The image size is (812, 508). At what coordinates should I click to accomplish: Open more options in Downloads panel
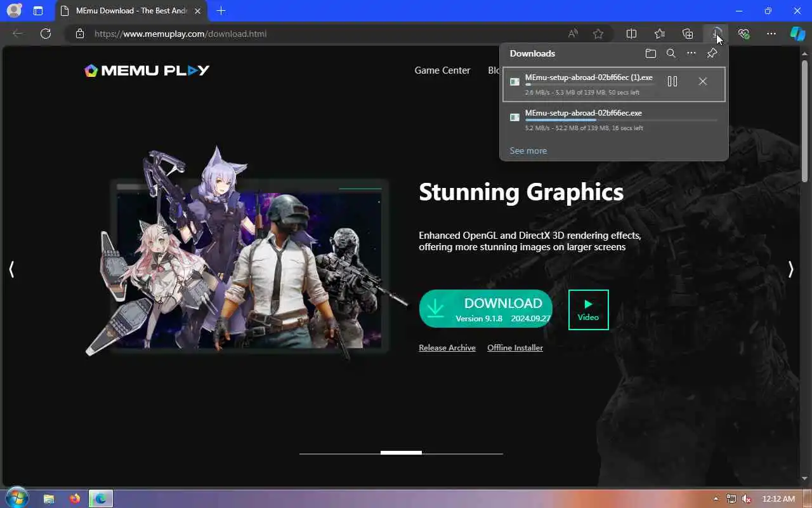coord(691,53)
